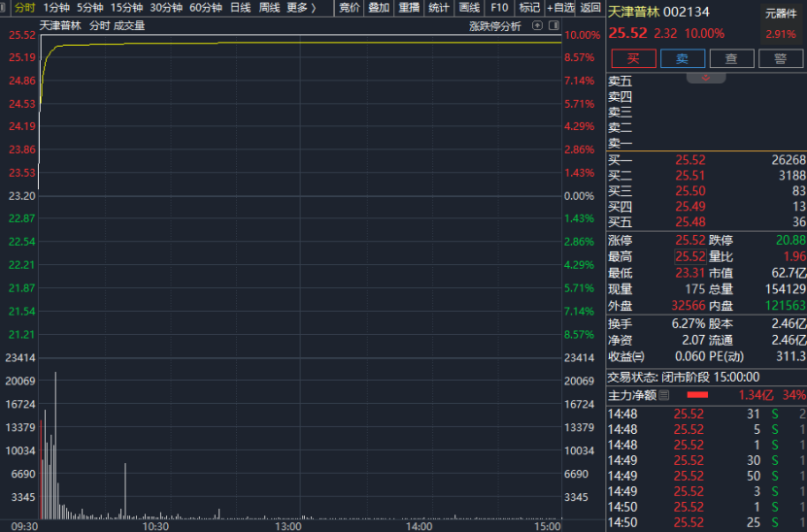Click 买二 price 25.51
Viewport: 807px width, 532px height.
pos(690,176)
